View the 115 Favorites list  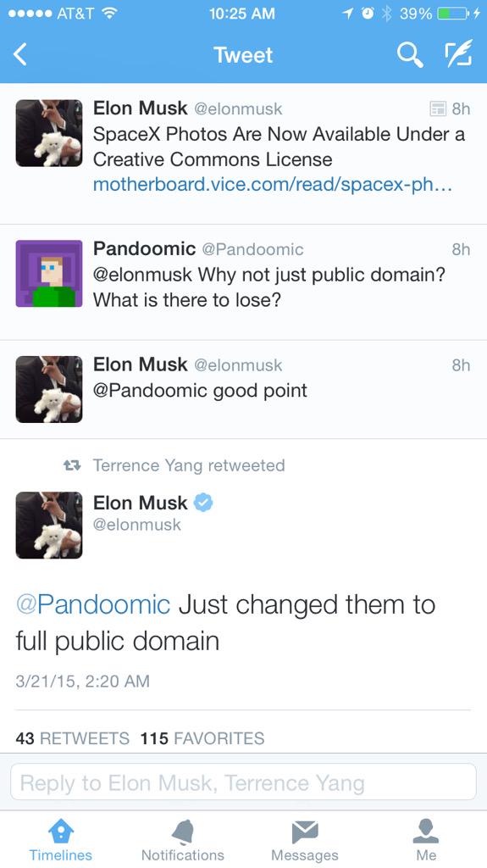202,738
